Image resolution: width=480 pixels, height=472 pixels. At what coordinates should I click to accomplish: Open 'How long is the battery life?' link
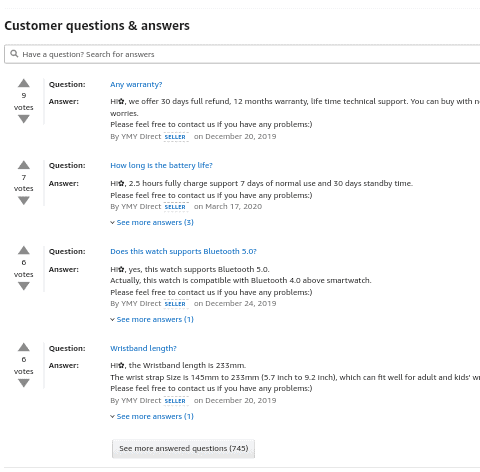161,165
